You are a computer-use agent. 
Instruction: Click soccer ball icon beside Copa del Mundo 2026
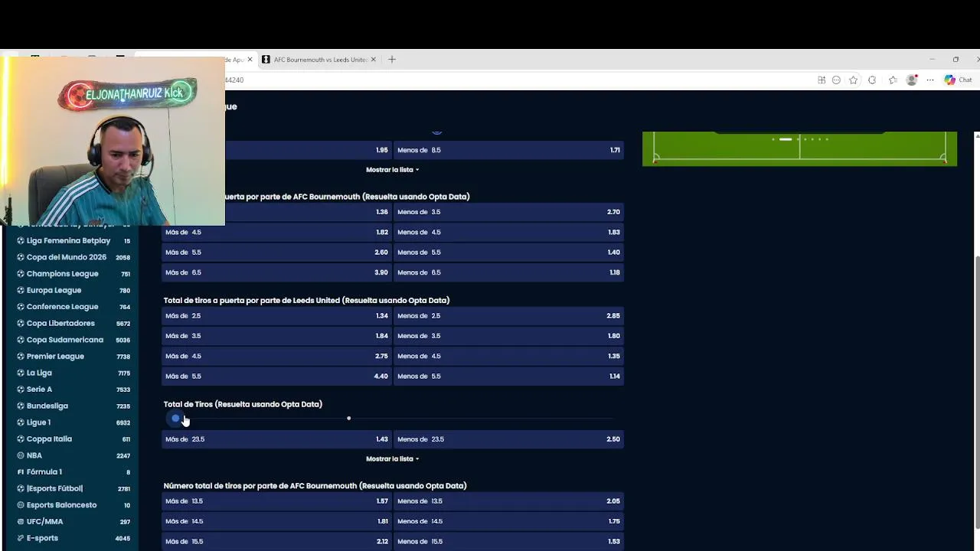pos(21,257)
